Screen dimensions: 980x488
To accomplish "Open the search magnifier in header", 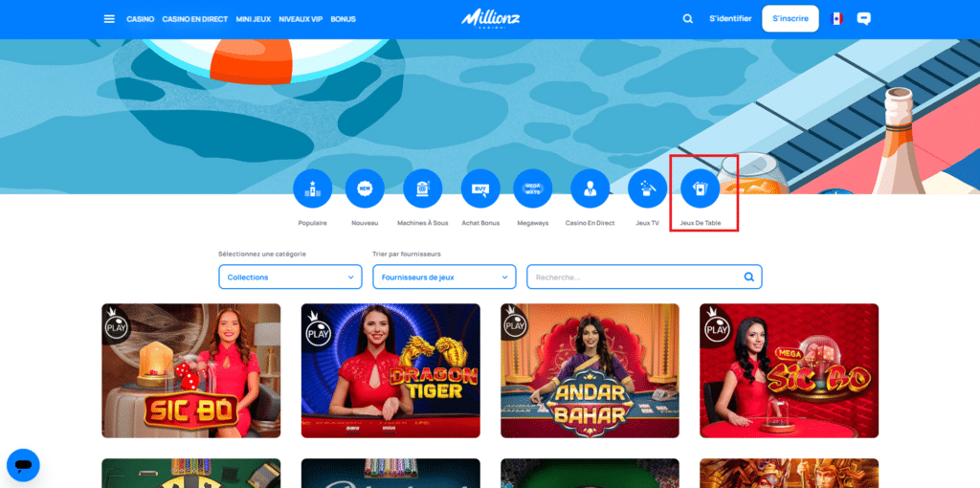I will pos(687,19).
